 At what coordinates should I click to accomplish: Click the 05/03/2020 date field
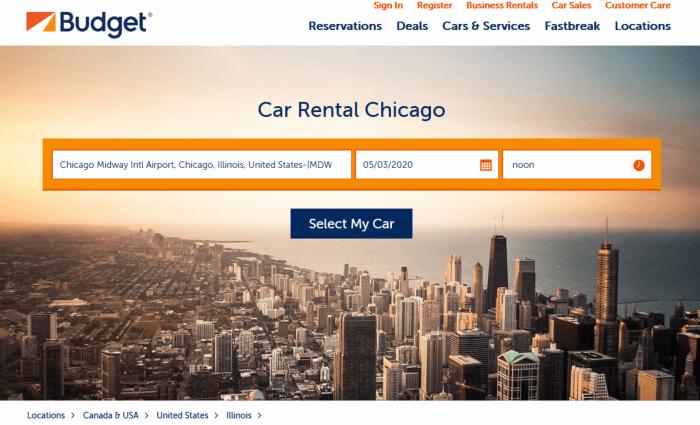[427, 165]
